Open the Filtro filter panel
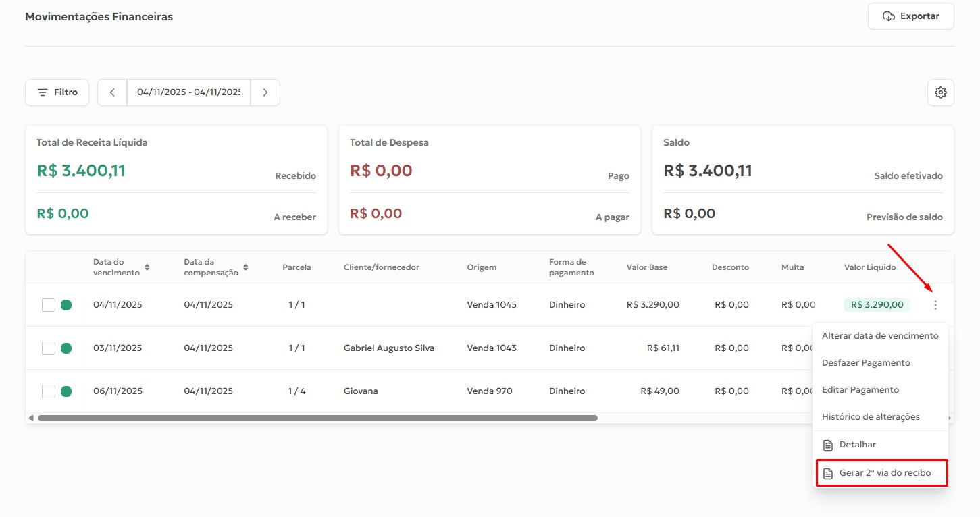Viewport: 980px width, 517px height. [x=57, y=92]
